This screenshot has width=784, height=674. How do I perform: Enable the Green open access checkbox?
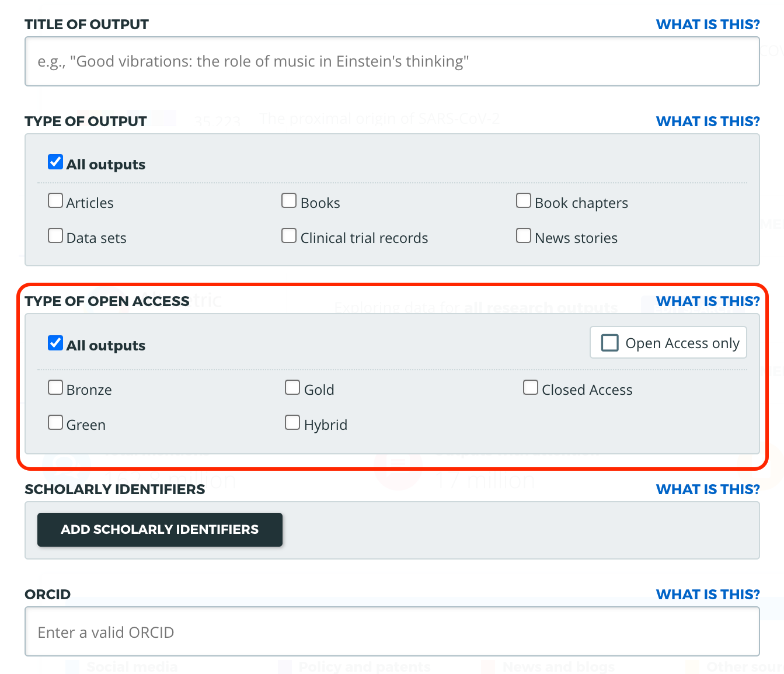55,422
